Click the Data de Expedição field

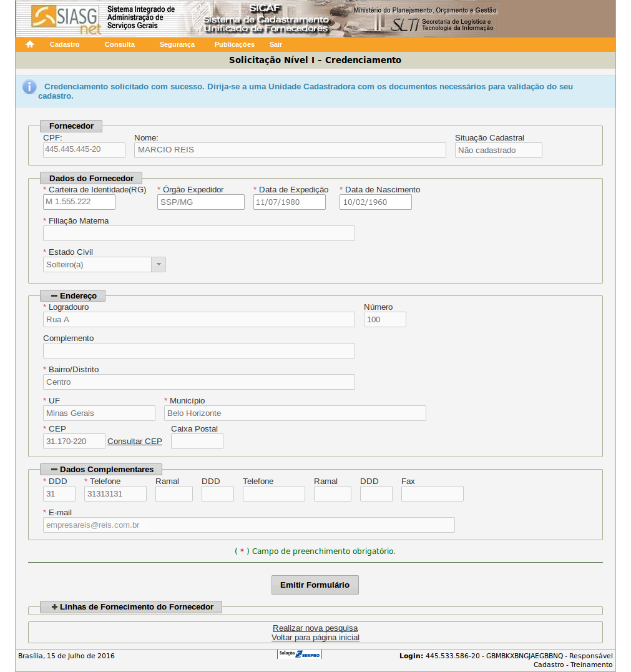(290, 202)
